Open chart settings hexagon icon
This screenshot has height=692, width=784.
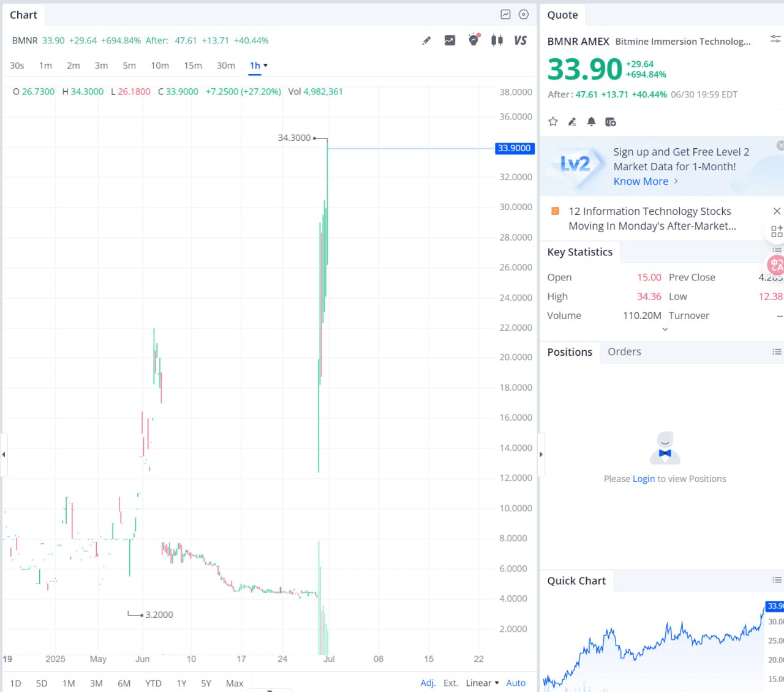click(524, 14)
